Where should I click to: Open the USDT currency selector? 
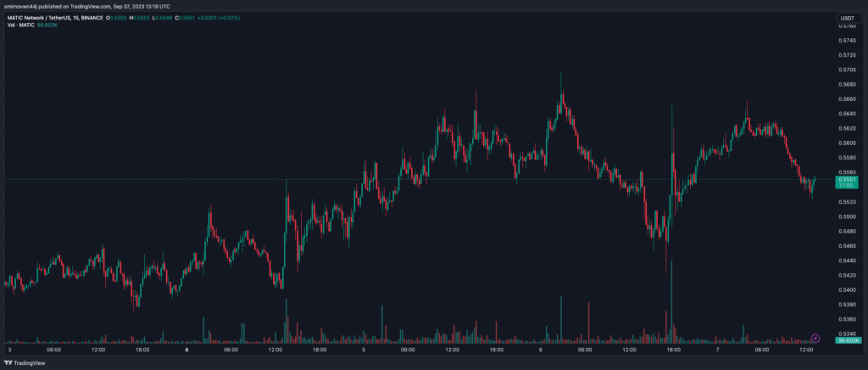pyautogui.click(x=847, y=18)
